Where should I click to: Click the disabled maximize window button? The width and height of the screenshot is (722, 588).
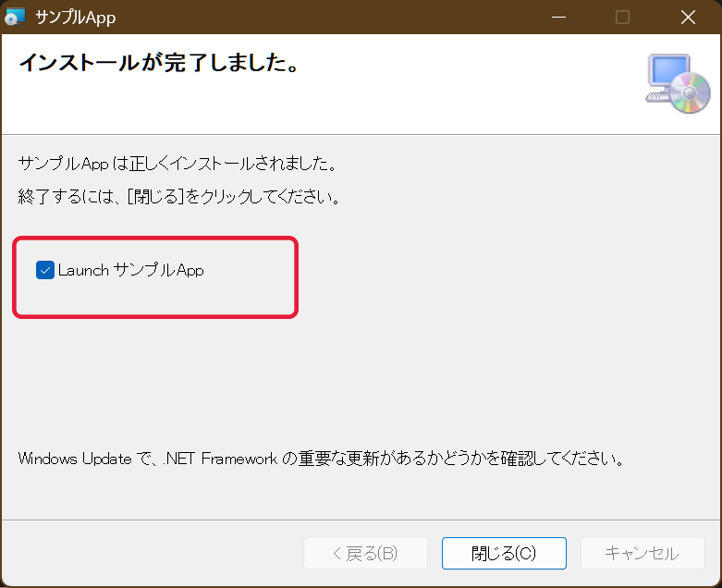pos(622,17)
